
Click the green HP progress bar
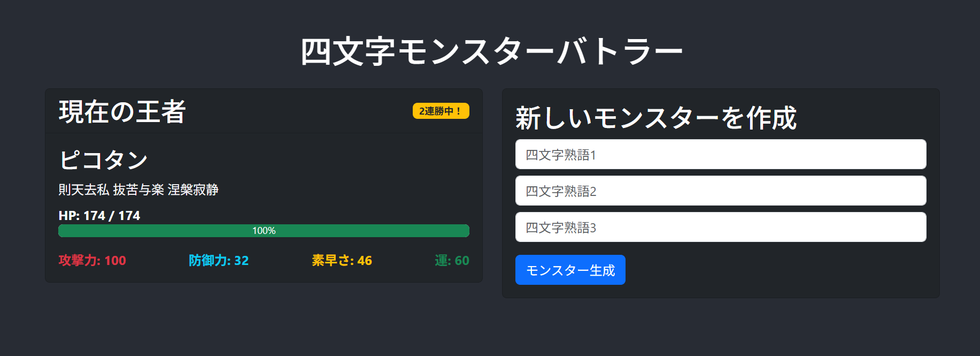point(264,231)
